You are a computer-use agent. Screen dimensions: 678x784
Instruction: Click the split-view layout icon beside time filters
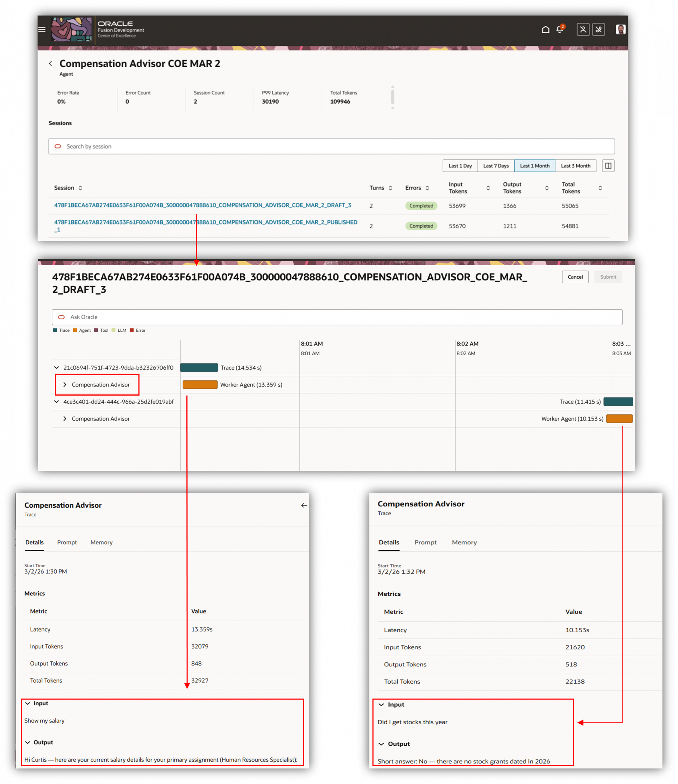(x=608, y=166)
